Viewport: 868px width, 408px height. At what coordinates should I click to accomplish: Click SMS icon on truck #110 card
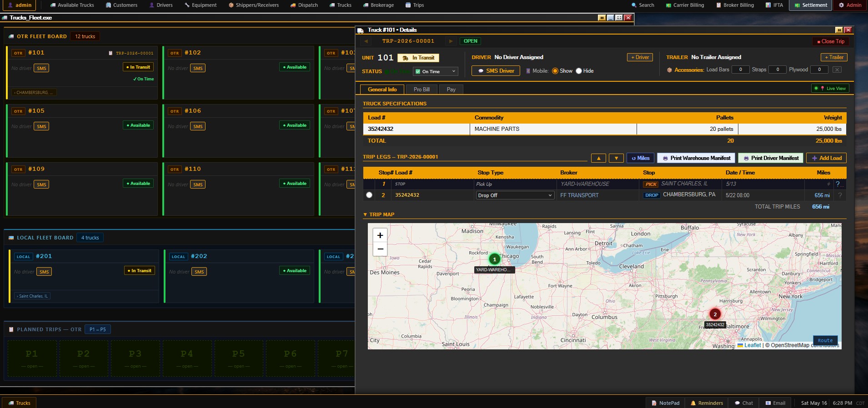pos(198,184)
